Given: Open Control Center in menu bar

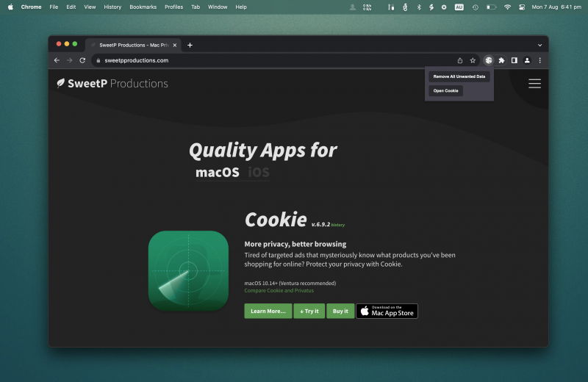Looking at the screenshot, I should click(x=522, y=7).
